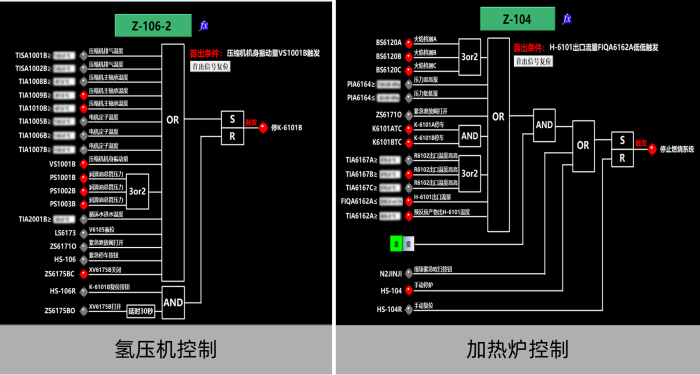The width and height of the screenshot is (700, 375).
Task: Select the grey HS-106R reset indicator
Action: [83, 291]
